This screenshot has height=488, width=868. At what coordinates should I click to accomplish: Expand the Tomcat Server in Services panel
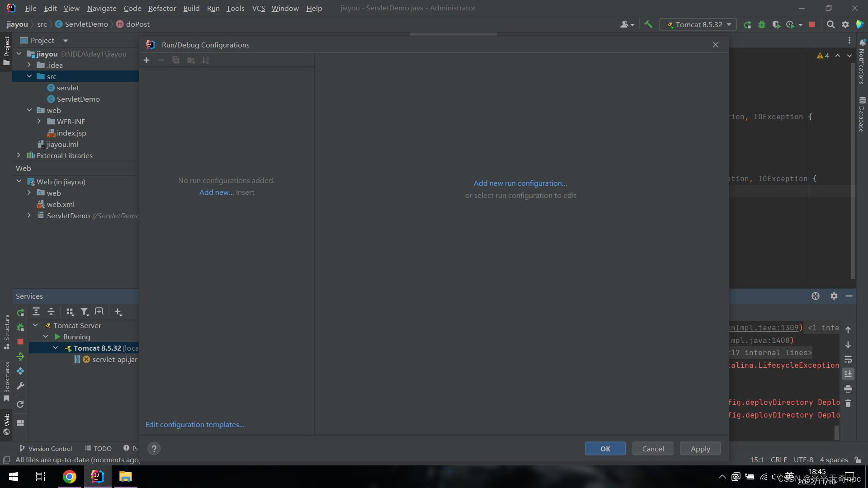click(x=36, y=325)
